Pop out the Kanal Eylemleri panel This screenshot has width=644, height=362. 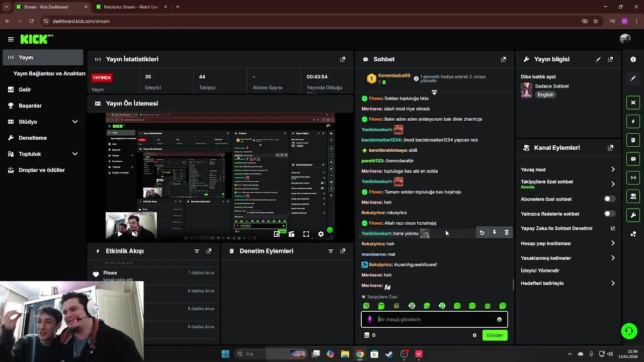pos(610,148)
